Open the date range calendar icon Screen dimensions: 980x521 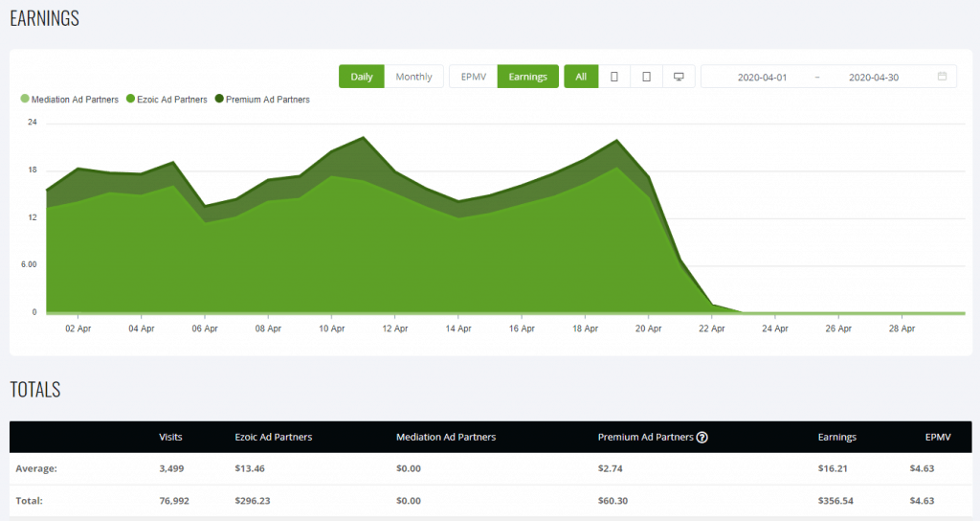(942, 77)
